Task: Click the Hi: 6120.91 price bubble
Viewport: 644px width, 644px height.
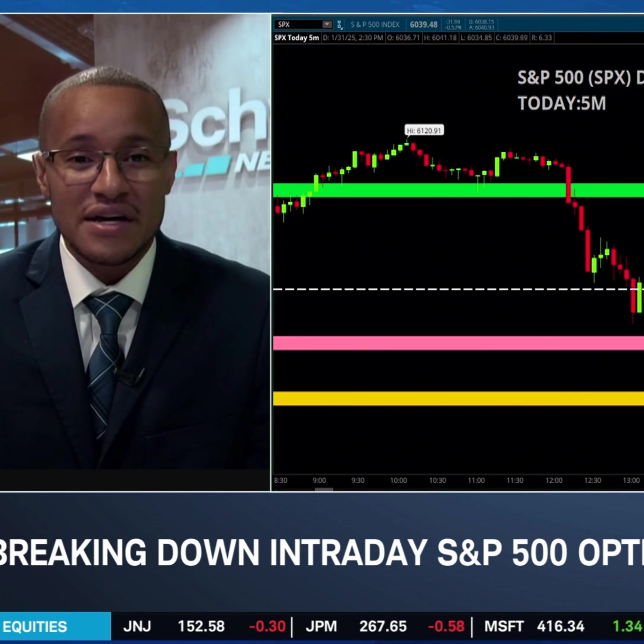Action: tap(424, 130)
